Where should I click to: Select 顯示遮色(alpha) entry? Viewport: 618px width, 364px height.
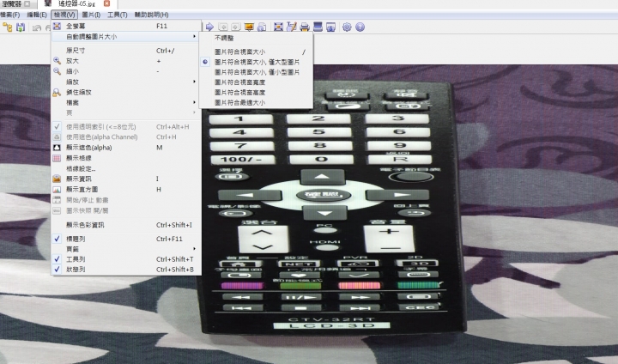coord(126,148)
